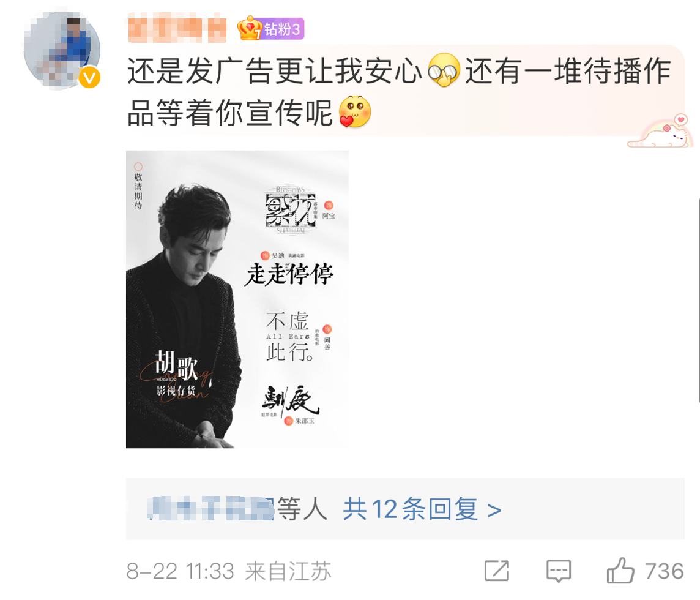Tap the share/repost icon
The width and height of the screenshot is (700, 600).
[x=497, y=571]
